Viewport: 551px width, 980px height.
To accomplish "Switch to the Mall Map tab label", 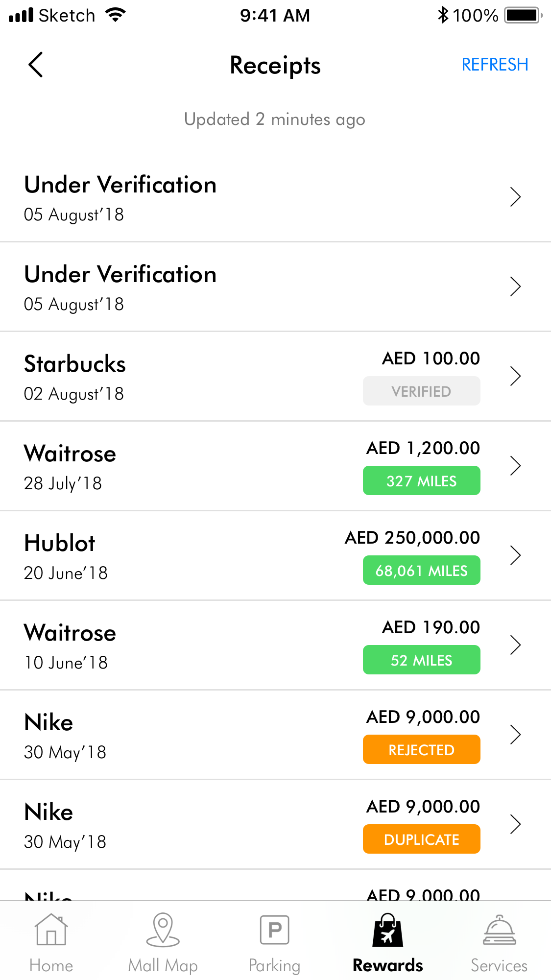I will point(163,965).
